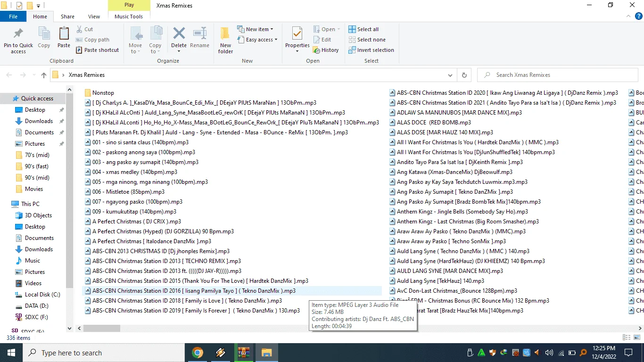This screenshot has width=644, height=362.
Task: Delete the selected file using red X
Action: coord(179,34)
